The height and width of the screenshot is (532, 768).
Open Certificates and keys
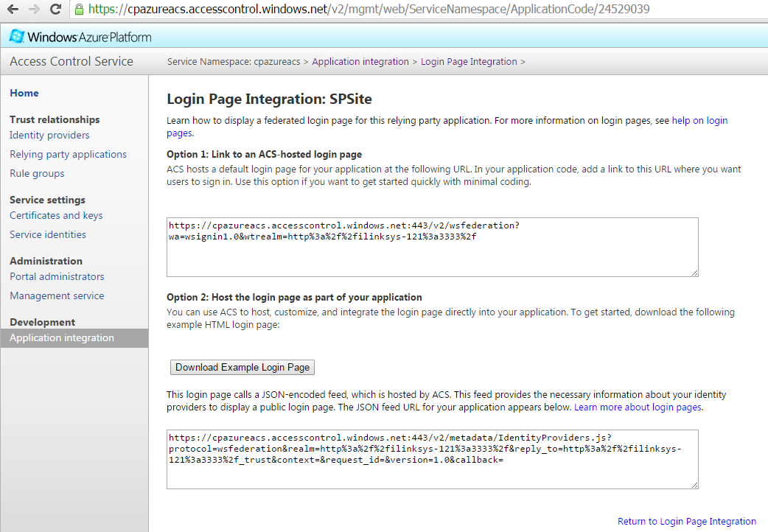(x=56, y=216)
